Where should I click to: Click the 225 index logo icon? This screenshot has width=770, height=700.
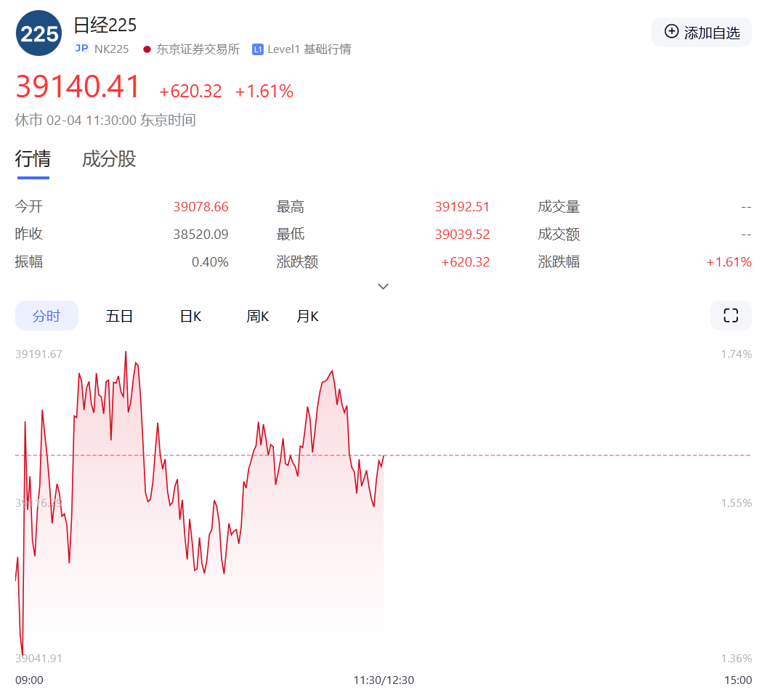pos(38,33)
